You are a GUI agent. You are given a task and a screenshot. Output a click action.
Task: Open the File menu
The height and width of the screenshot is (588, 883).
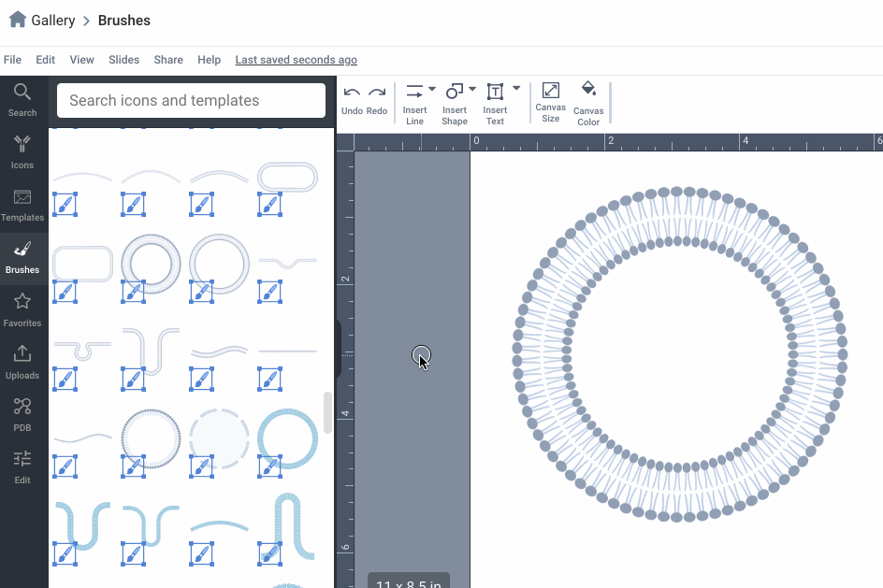click(12, 60)
